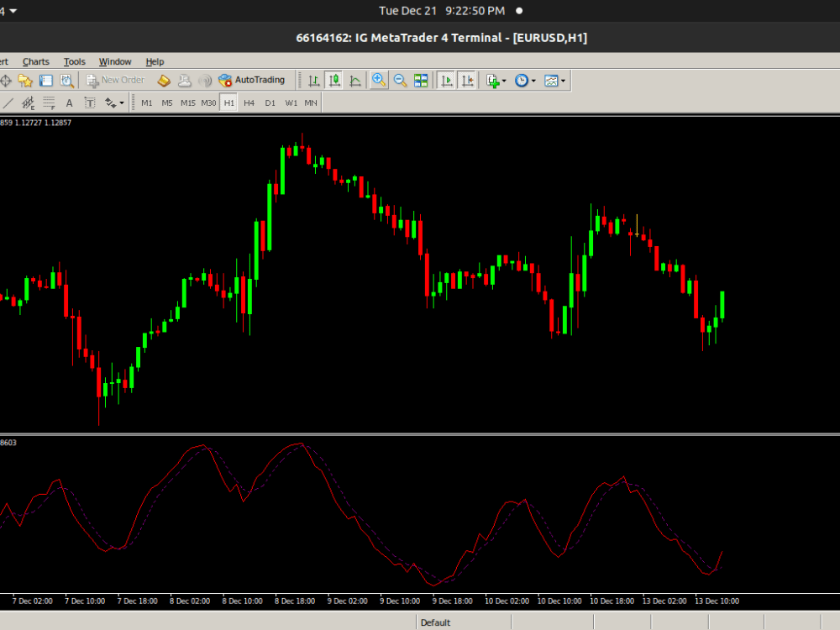Click the 13 Dec 10:00 time label
Image resolution: width=840 pixels, height=630 pixels.
click(717, 601)
